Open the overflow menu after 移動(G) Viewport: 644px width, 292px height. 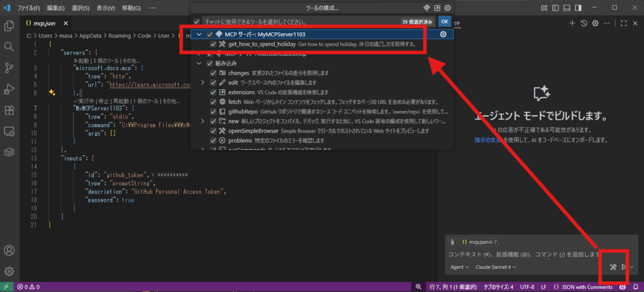pos(152,8)
